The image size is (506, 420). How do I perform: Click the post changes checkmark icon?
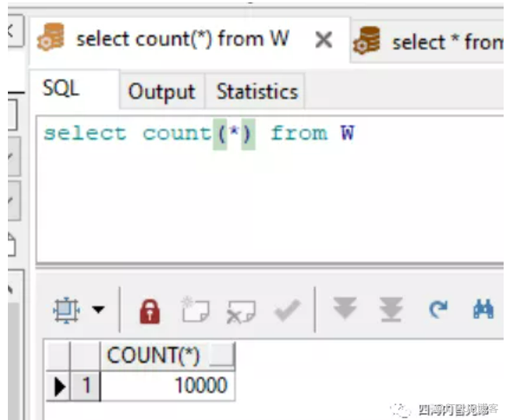(x=287, y=310)
